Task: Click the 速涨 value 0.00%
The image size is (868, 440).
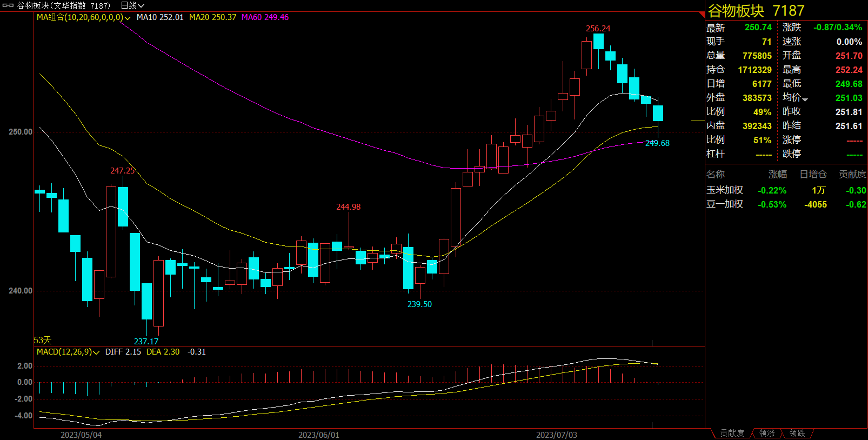Action: tap(849, 42)
